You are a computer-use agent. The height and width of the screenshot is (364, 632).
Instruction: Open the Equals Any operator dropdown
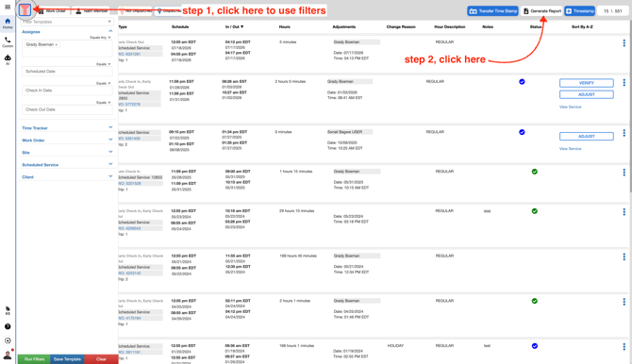[100, 38]
